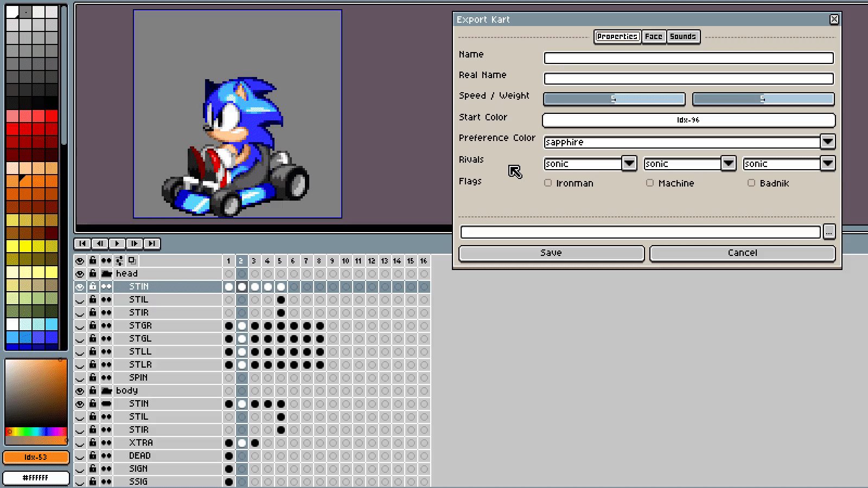Viewport: 868px width, 488px height.
Task: Enable the Machine flag checkbox
Action: coord(650,183)
